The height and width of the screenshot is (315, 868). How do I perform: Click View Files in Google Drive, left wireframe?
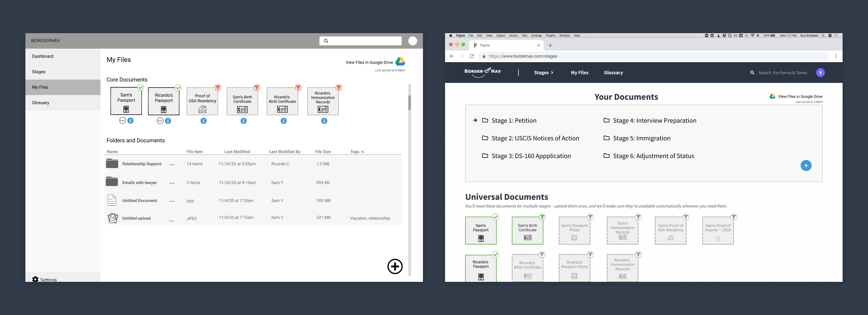(x=369, y=62)
